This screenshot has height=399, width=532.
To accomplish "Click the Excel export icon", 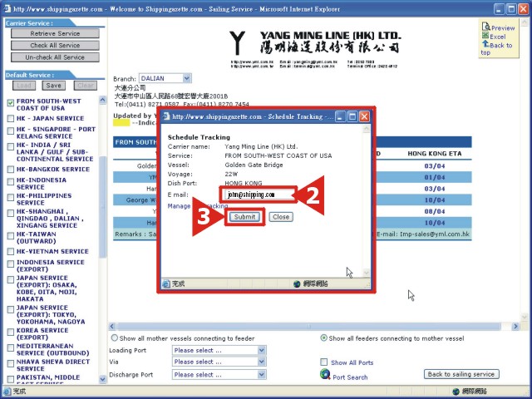I will point(485,36).
